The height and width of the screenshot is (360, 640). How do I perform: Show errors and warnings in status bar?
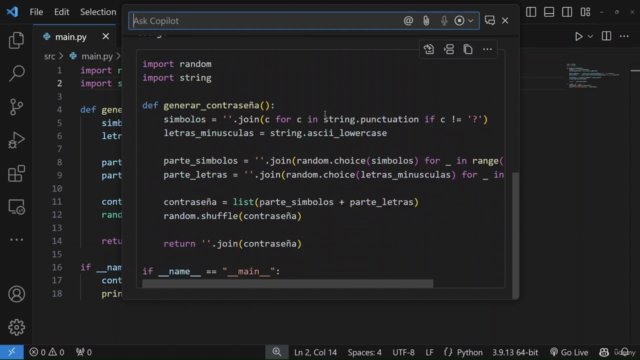(x=47, y=352)
